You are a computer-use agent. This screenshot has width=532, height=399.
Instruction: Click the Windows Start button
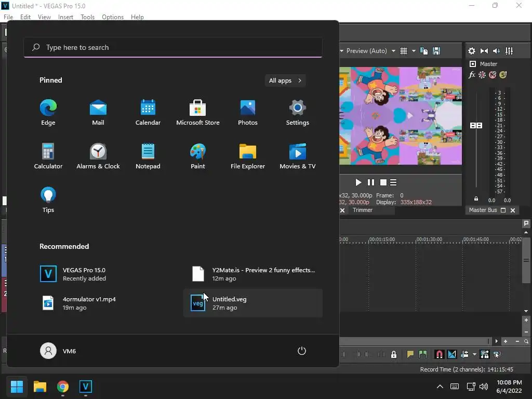(17, 387)
